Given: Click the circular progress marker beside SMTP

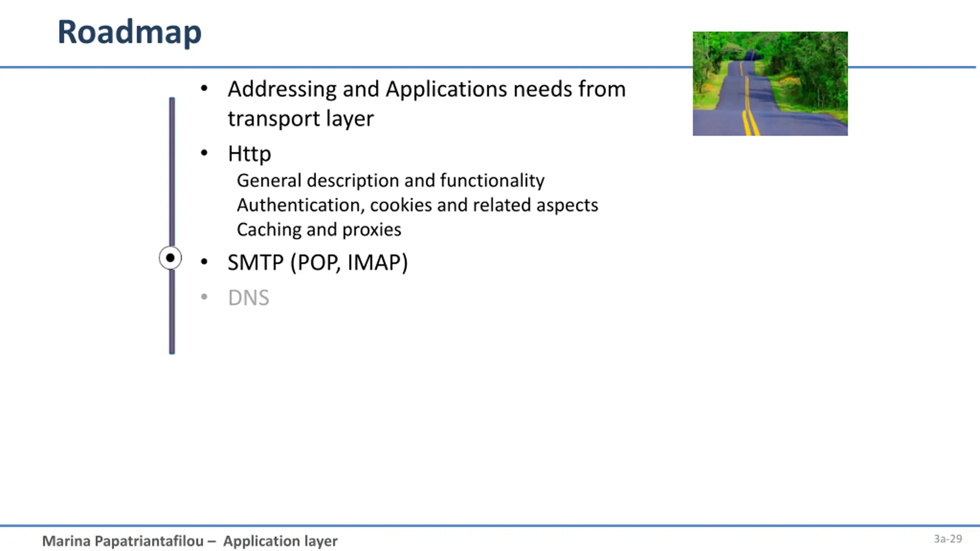Looking at the screenshot, I should (170, 258).
